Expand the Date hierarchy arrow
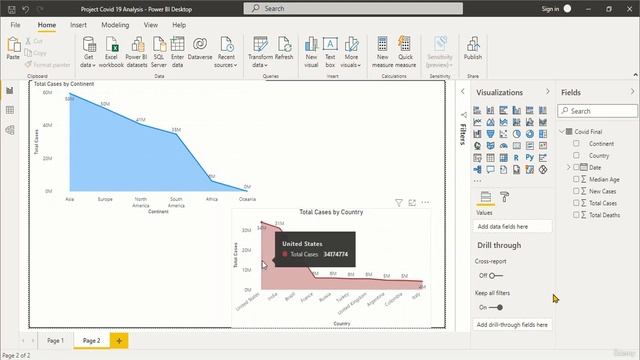Screen dimensions: 640x360 tap(568, 167)
